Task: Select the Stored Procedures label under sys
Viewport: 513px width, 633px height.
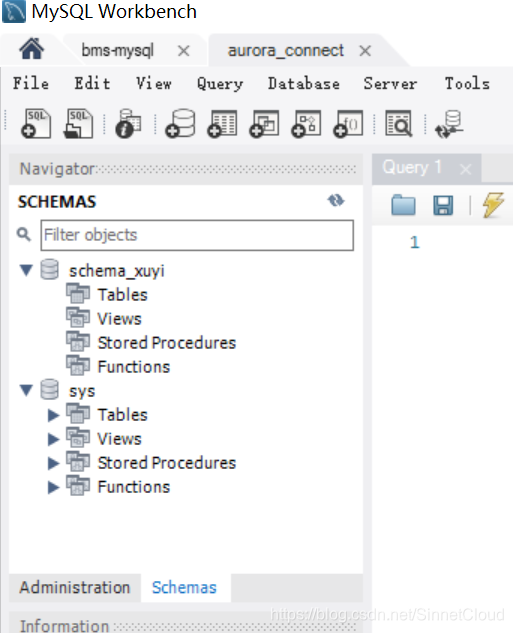Action: [x=167, y=463]
